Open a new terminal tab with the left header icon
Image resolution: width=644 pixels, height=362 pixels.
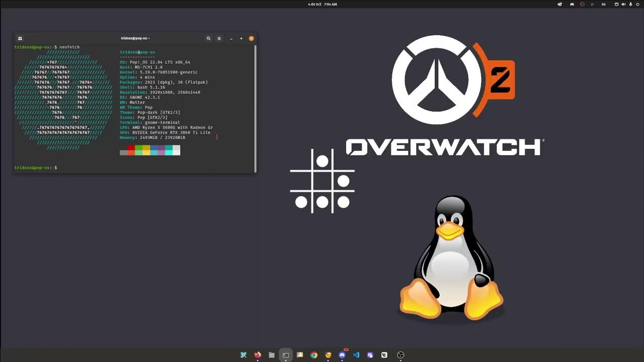(20, 38)
